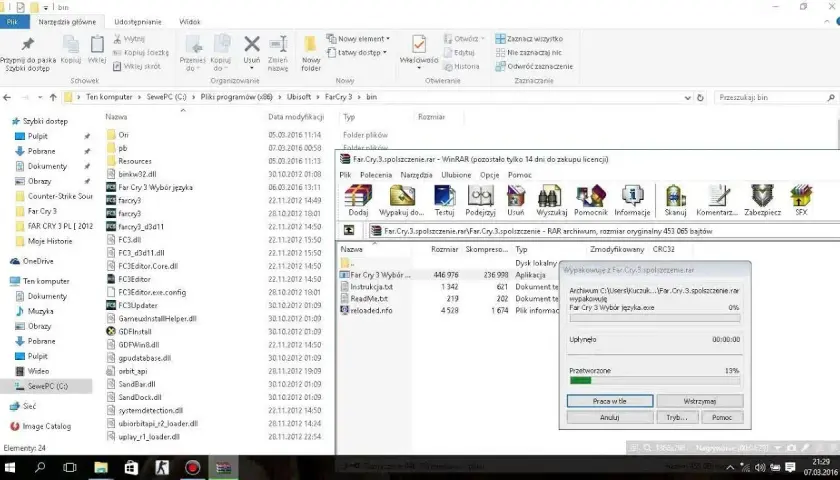Click File Explorer icon on taskbar
840x480 pixels.
(x=101, y=467)
